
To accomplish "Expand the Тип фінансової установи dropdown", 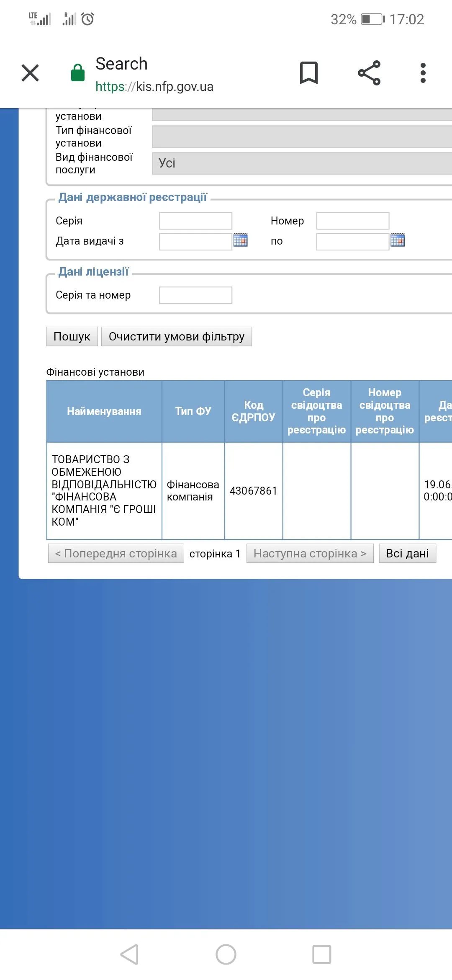I will click(x=301, y=137).
